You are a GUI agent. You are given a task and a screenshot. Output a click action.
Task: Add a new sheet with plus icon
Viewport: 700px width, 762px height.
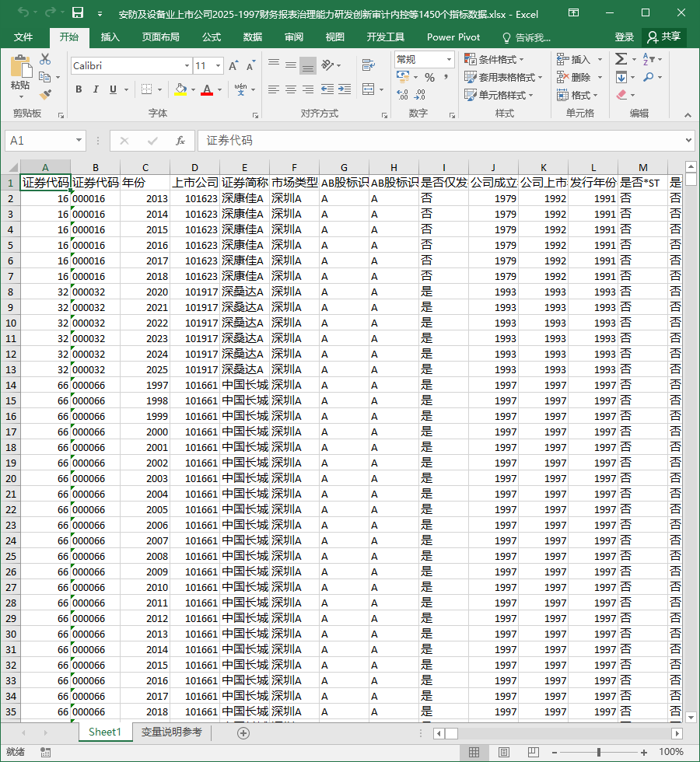coord(243,732)
